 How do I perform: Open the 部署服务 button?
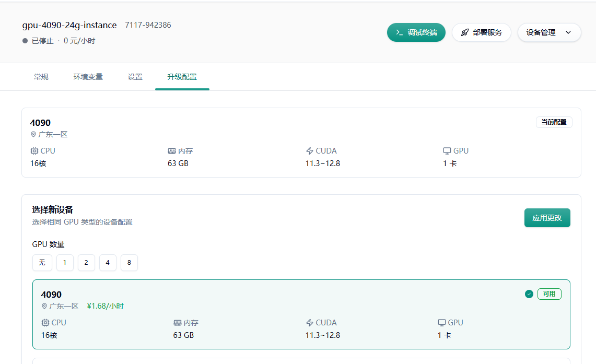[481, 32]
